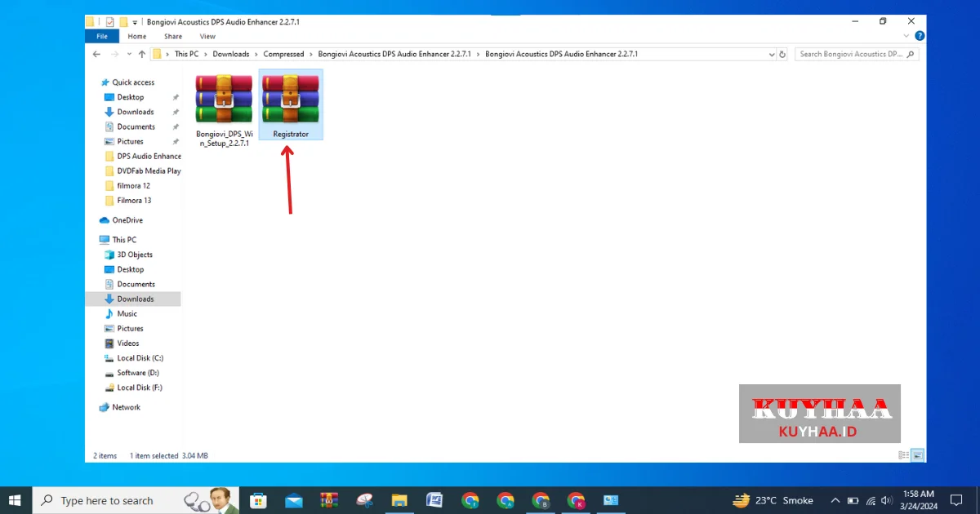Screen dimensions: 980x514
Task: Open the Help question mark icon
Action: [x=920, y=36]
